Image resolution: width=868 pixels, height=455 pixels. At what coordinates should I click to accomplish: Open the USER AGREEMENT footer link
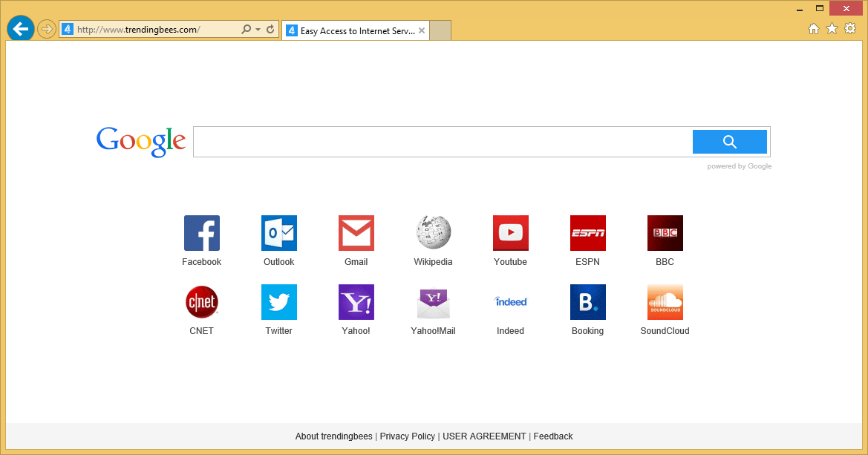(484, 436)
